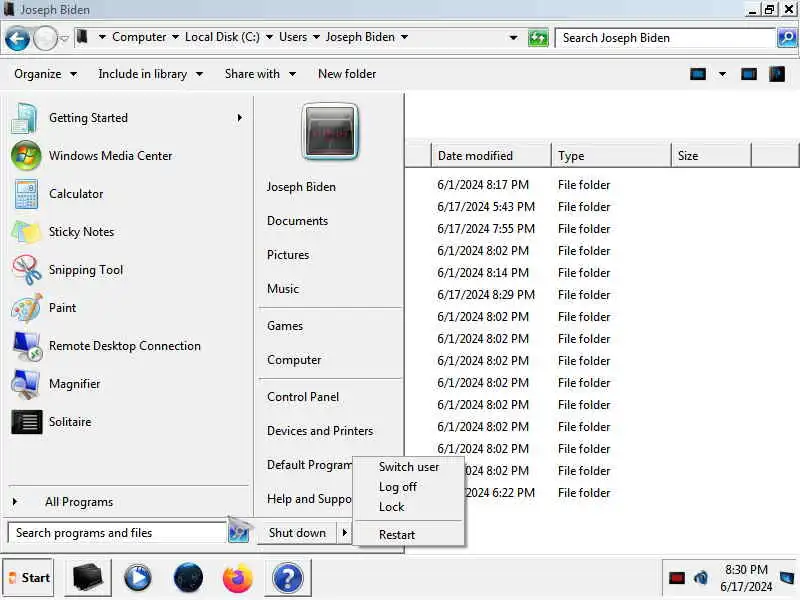The width and height of the screenshot is (800, 600).
Task: Open the view options dropdown arrow
Action: [x=722, y=74]
